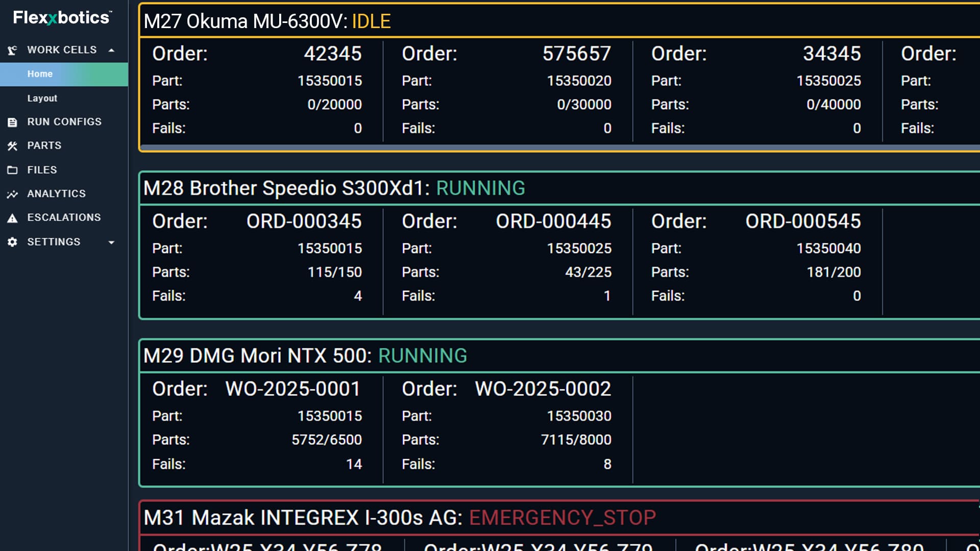Select order 34345 in M27
This screenshot has width=980, height=551.
[x=832, y=54]
